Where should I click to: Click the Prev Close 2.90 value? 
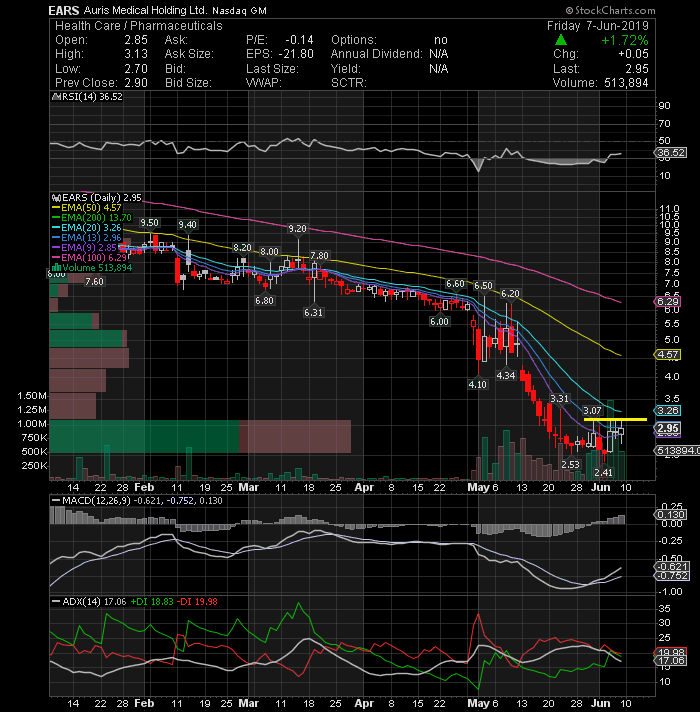pos(136,83)
